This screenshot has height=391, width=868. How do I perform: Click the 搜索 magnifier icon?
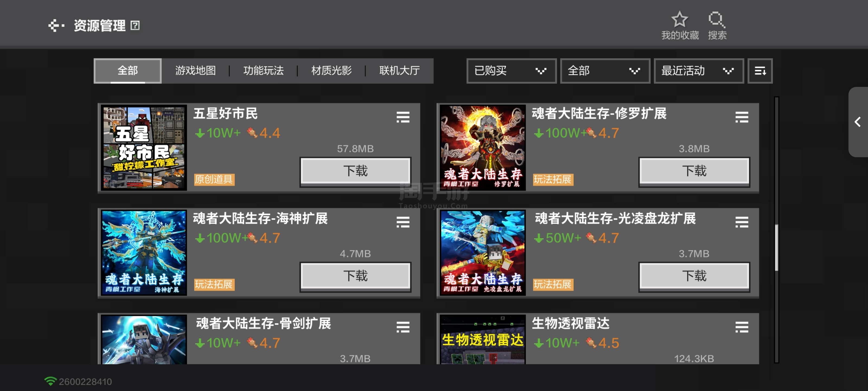coord(716,19)
